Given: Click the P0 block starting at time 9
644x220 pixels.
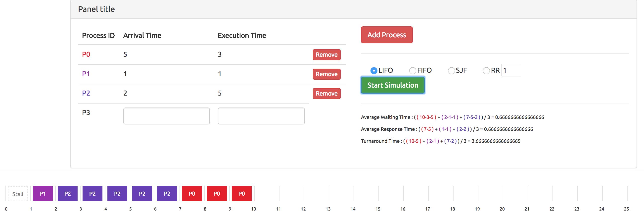Looking at the screenshot, I should tap(241, 194).
